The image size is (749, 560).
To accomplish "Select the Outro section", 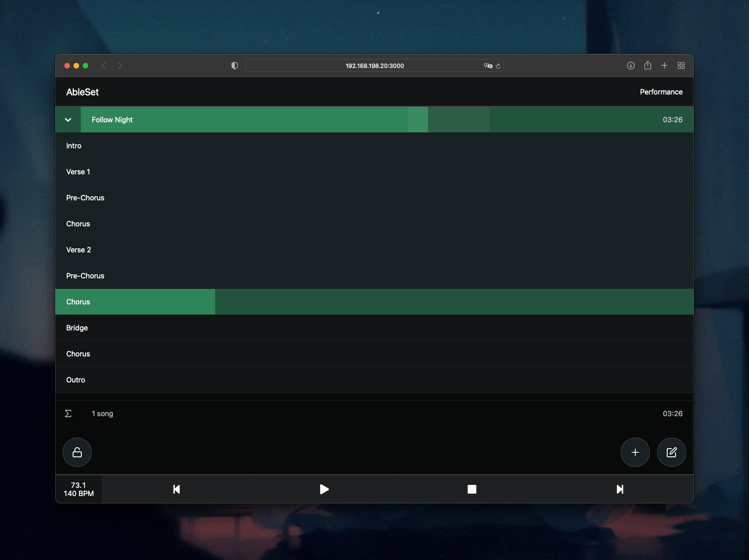I will point(76,380).
